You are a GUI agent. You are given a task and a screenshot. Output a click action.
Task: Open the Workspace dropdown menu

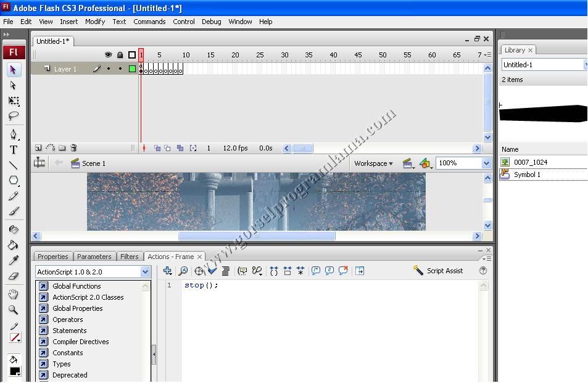point(373,163)
